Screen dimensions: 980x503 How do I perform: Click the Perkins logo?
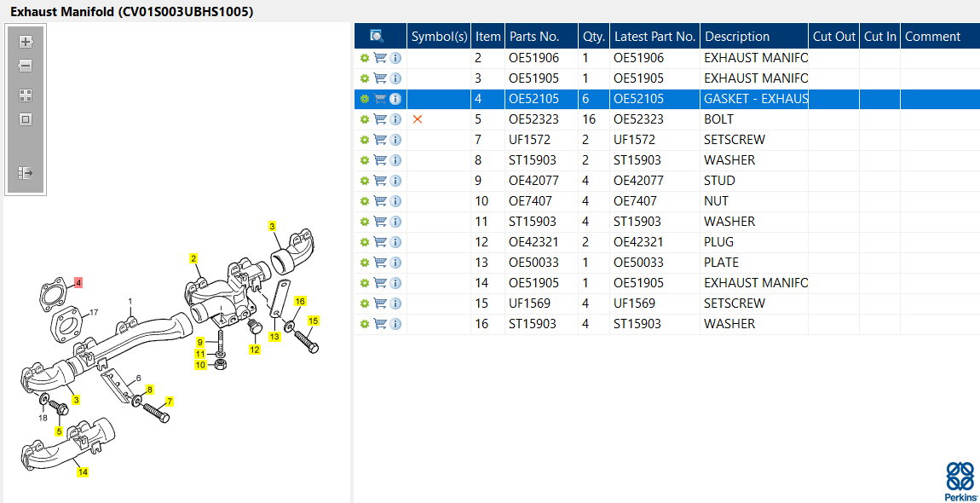coord(959,481)
